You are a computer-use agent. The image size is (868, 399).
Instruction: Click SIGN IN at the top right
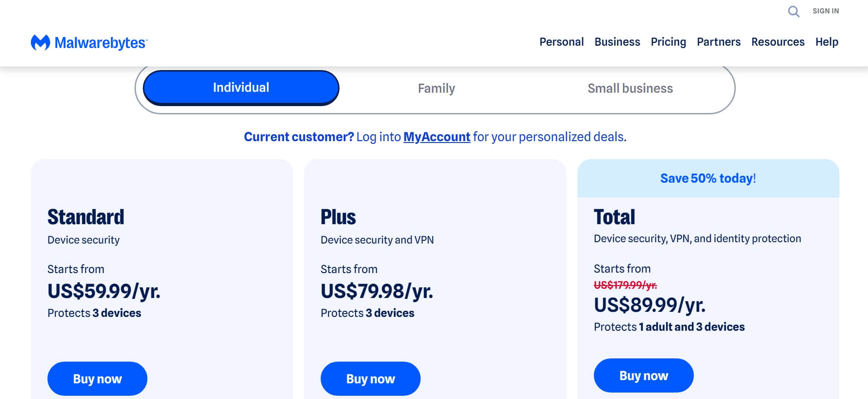(826, 11)
